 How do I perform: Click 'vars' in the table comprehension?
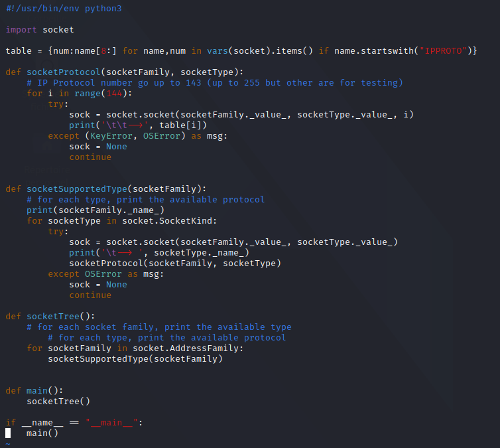[218, 50]
